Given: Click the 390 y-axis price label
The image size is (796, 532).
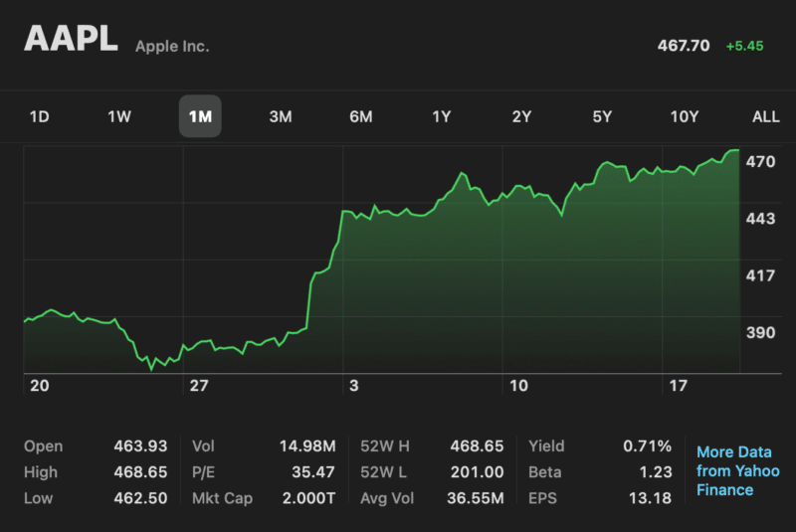Looking at the screenshot, I should (760, 333).
